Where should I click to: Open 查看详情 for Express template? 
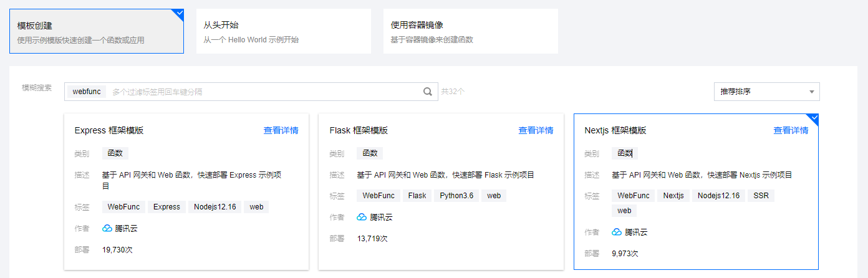[x=281, y=130]
